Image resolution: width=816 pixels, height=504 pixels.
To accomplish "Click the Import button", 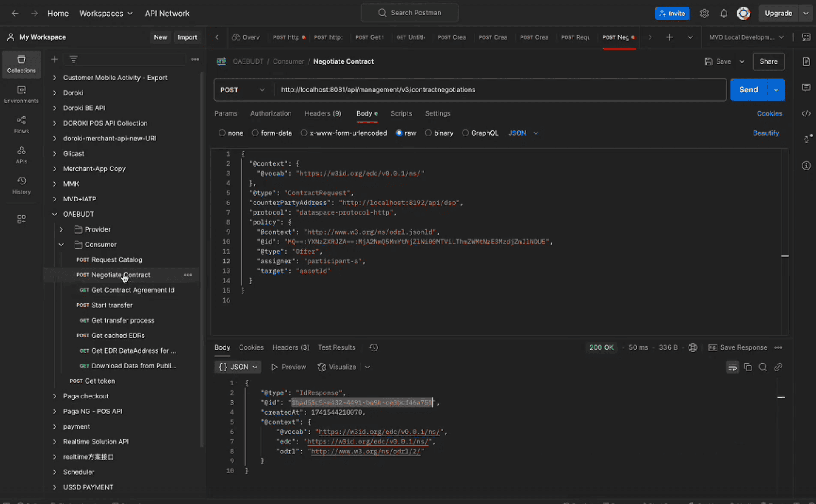I will pyautogui.click(x=187, y=37).
